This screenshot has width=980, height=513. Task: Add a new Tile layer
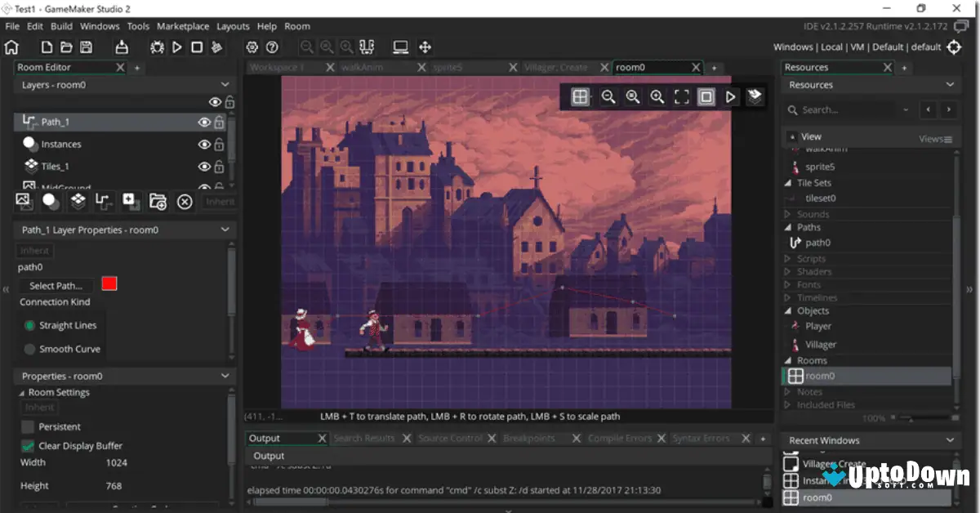coord(78,202)
